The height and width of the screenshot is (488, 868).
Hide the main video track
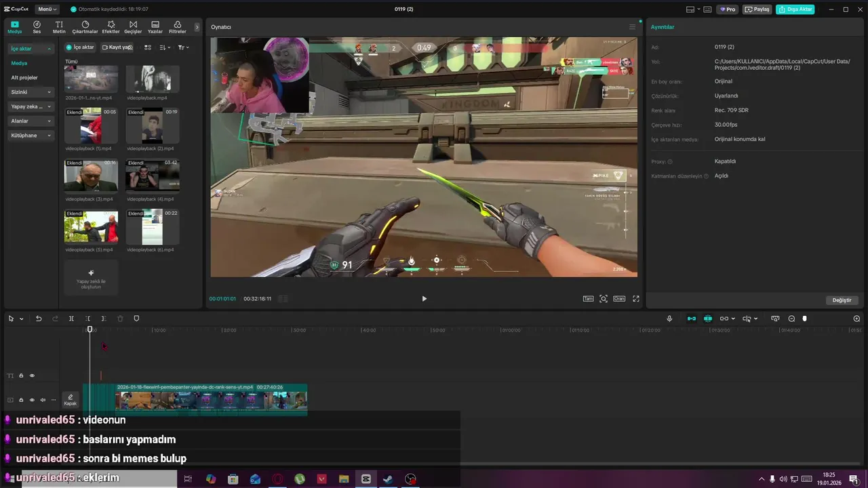pos(32,400)
